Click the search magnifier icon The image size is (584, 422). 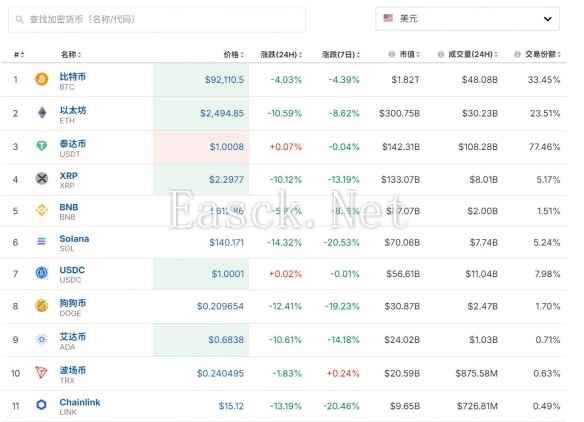coord(19,19)
